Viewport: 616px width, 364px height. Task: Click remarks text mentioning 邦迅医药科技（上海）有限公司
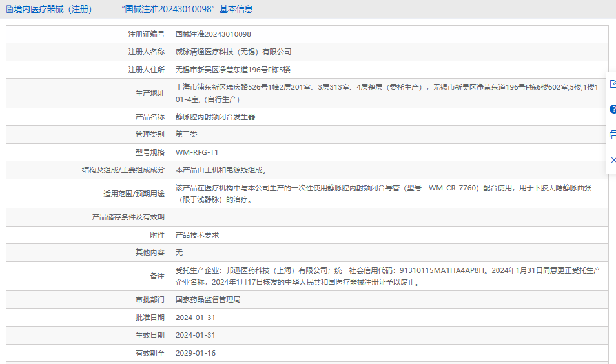point(388,276)
